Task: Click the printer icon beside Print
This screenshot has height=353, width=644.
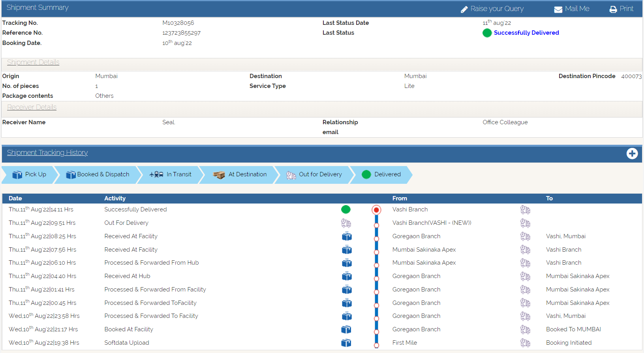Action: pos(613,9)
